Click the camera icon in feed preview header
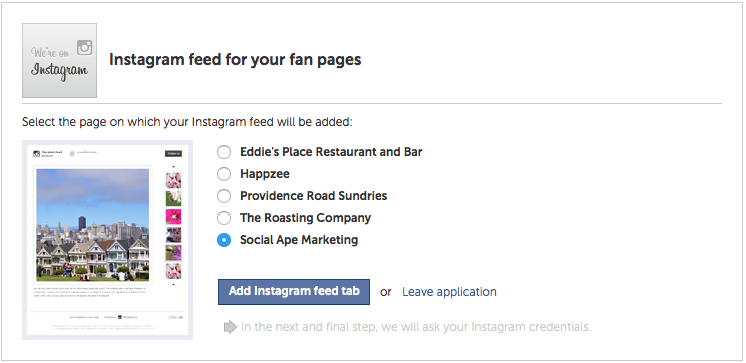Image resolution: width=746 pixels, height=363 pixels. [37, 154]
